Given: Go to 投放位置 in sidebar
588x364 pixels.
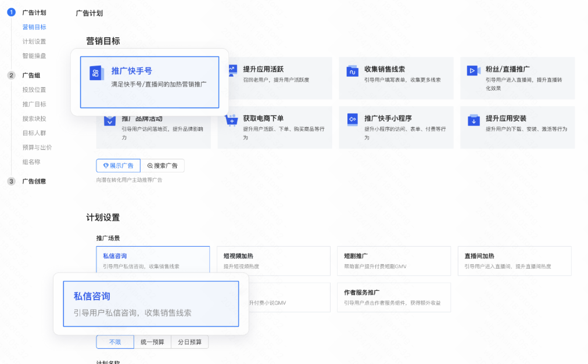Looking at the screenshot, I should (34, 89).
